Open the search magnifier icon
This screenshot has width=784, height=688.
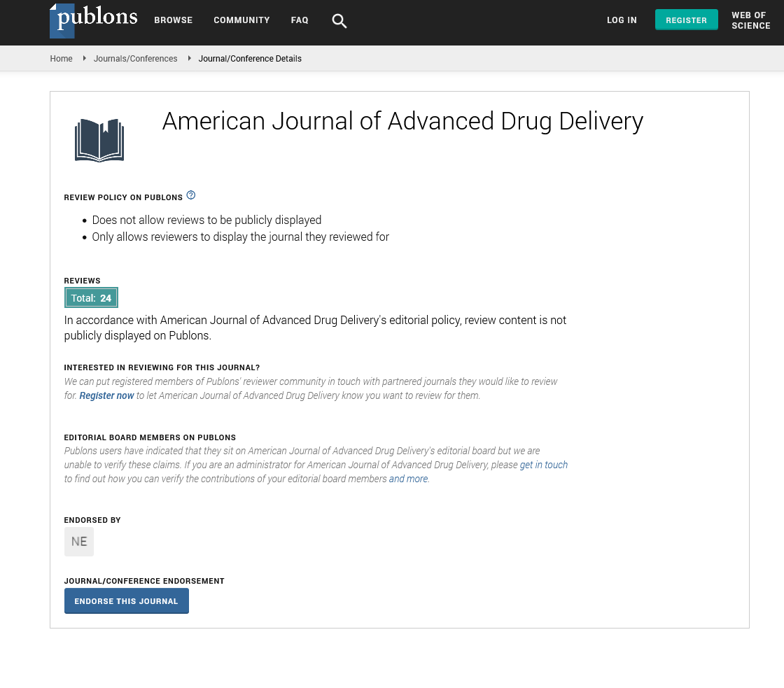tap(339, 21)
